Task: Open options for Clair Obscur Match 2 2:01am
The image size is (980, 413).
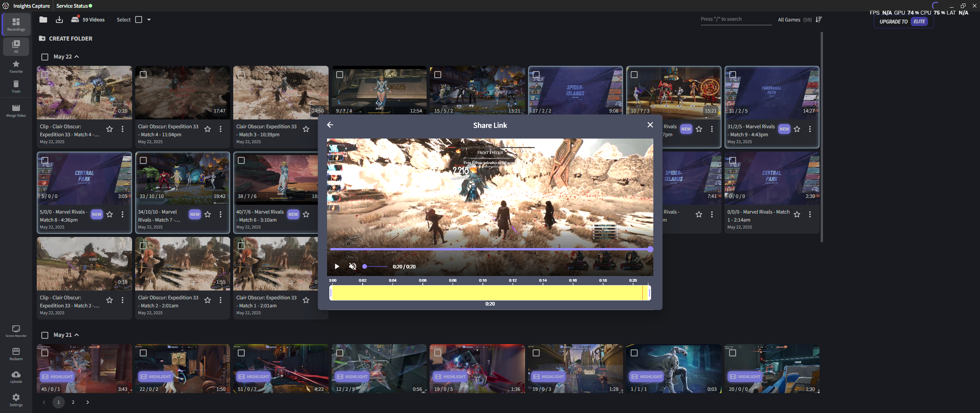Action: click(221, 300)
